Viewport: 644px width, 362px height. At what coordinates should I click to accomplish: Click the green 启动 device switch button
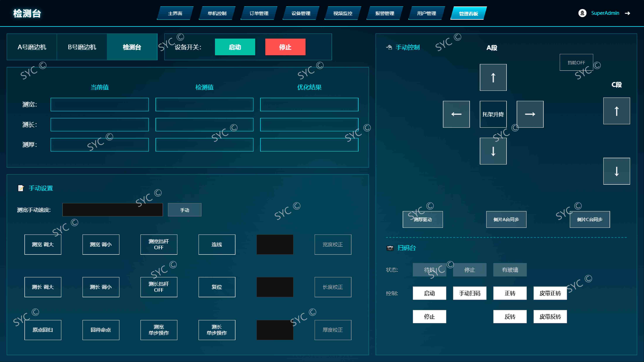click(235, 47)
